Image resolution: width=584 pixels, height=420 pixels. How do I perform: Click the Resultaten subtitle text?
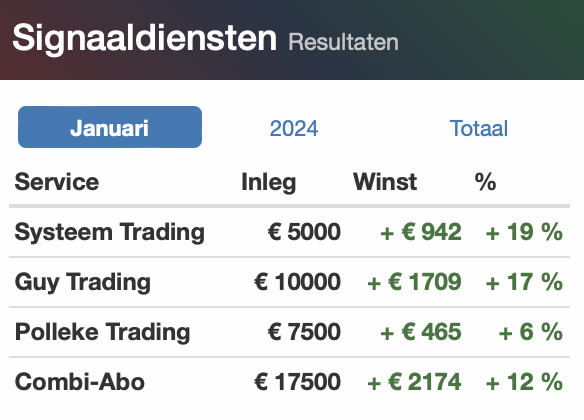coord(343,42)
